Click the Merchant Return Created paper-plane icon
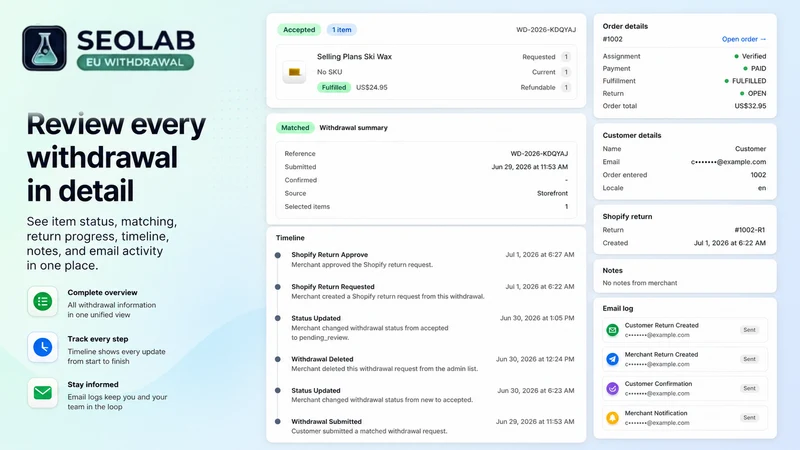This screenshot has height=450, width=800. [x=612, y=359]
